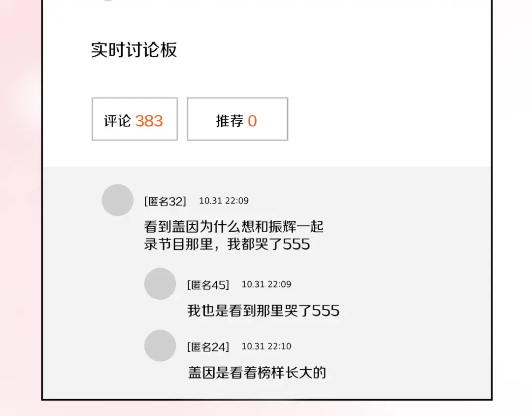
Task: Switch to the 评论 tab
Action: click(x=134, y=119)
